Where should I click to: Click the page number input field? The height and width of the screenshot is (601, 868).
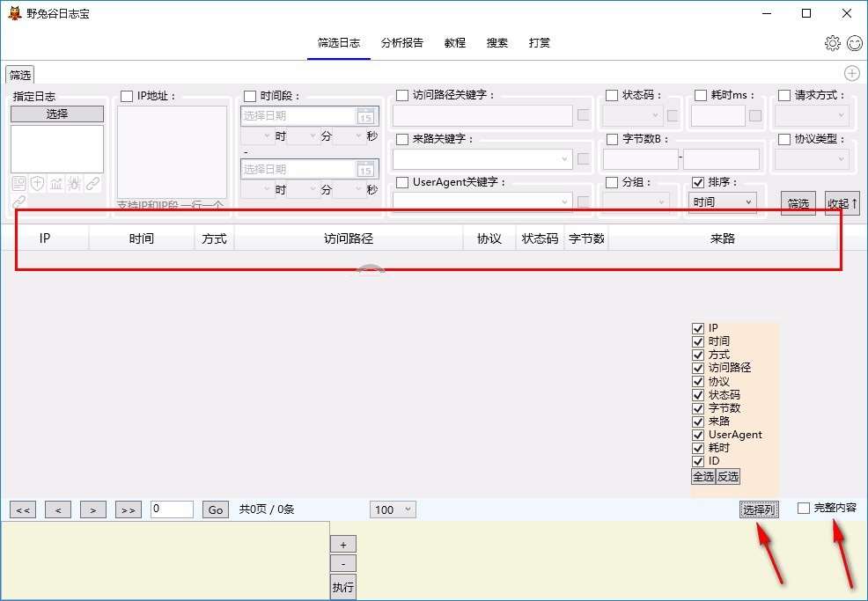[x=172, y=509]
